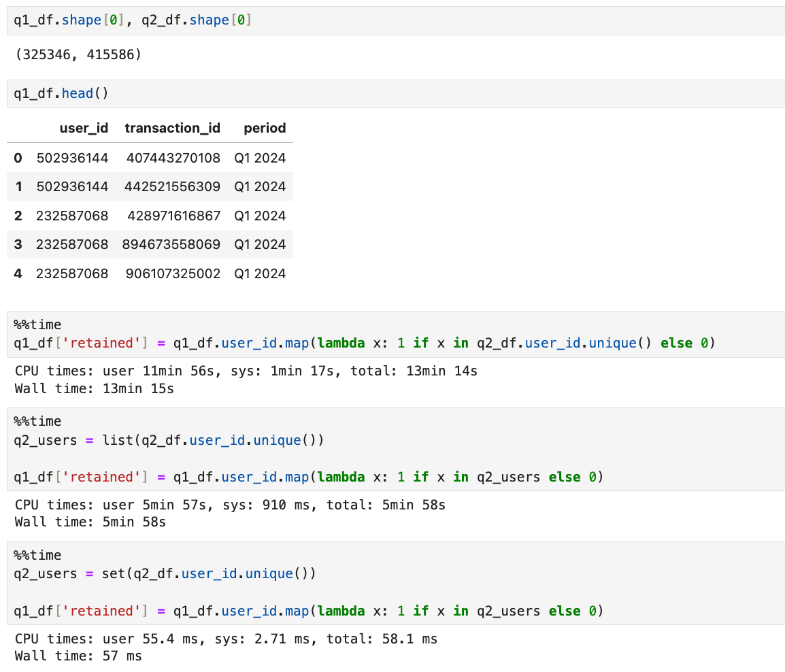Click transaction ID 407443270108 cell
This screenshot has width=785, height=672.
pos(173,158)
